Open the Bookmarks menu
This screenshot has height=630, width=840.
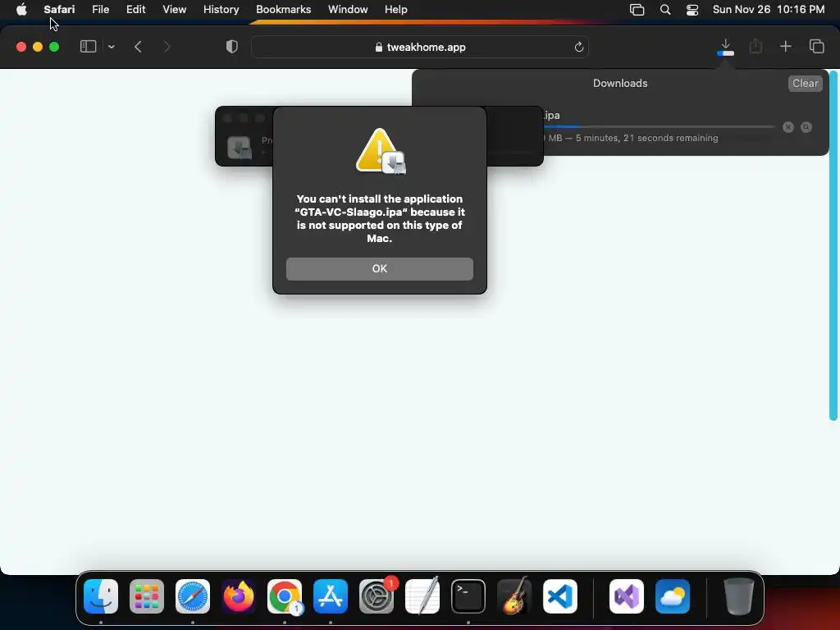click(283, 9)
